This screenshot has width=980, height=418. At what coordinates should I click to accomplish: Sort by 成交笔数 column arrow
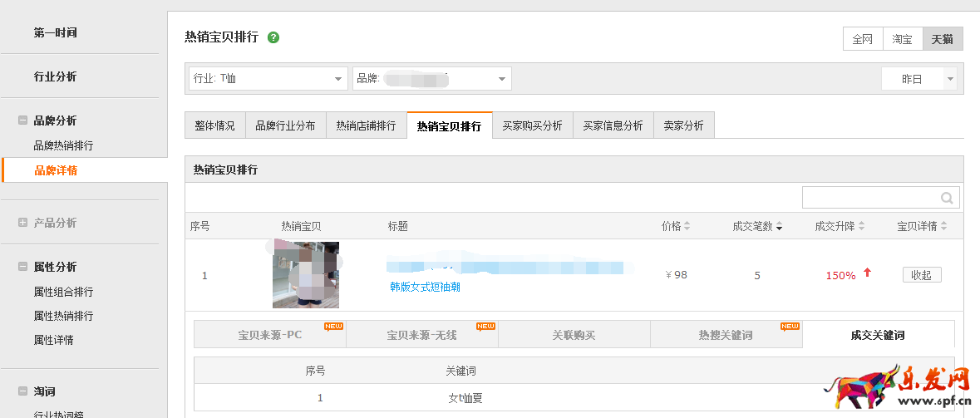[779, 227]
